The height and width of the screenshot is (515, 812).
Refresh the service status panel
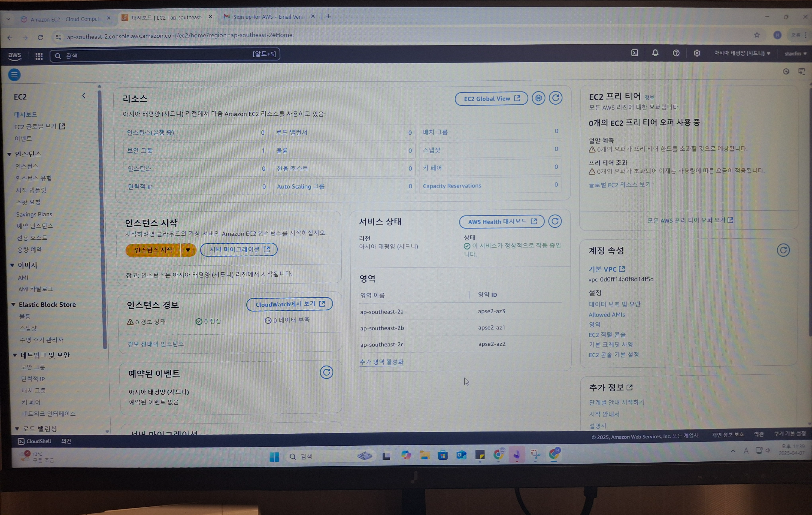555,222
